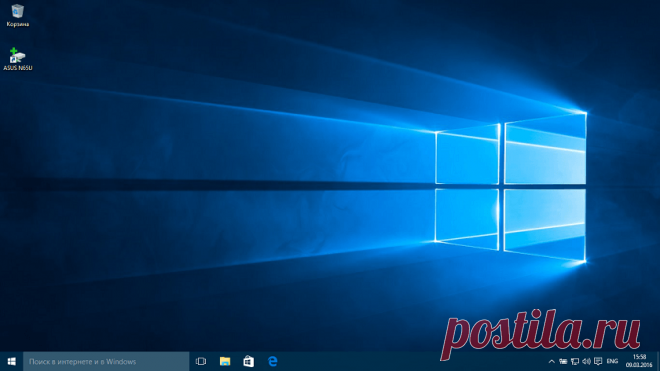This screenshot has width=660, height=371.
Task: Open the Windows Store taskbar icon
Action: click(x=248, y=361)
